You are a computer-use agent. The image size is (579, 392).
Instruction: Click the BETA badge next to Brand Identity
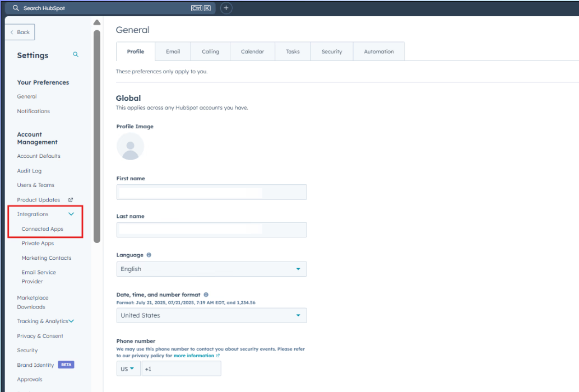pyautogui.click(x=66, y=365)
